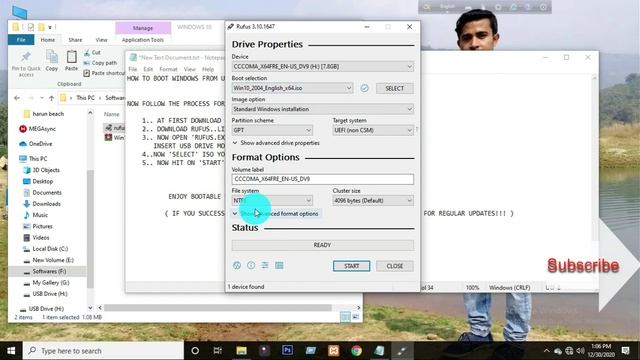Open Google Chrome from taskbar
The image size is (640, 360).
tap(356, 351)
